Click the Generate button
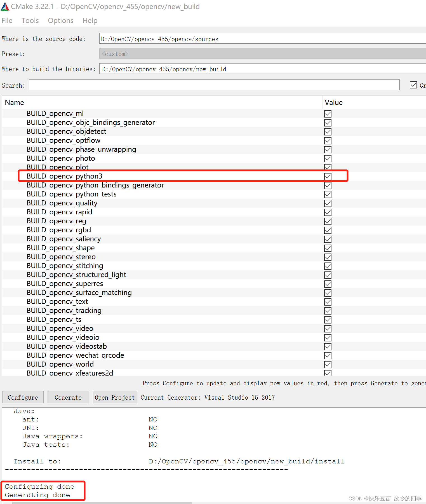 click(x=68, y=397)
